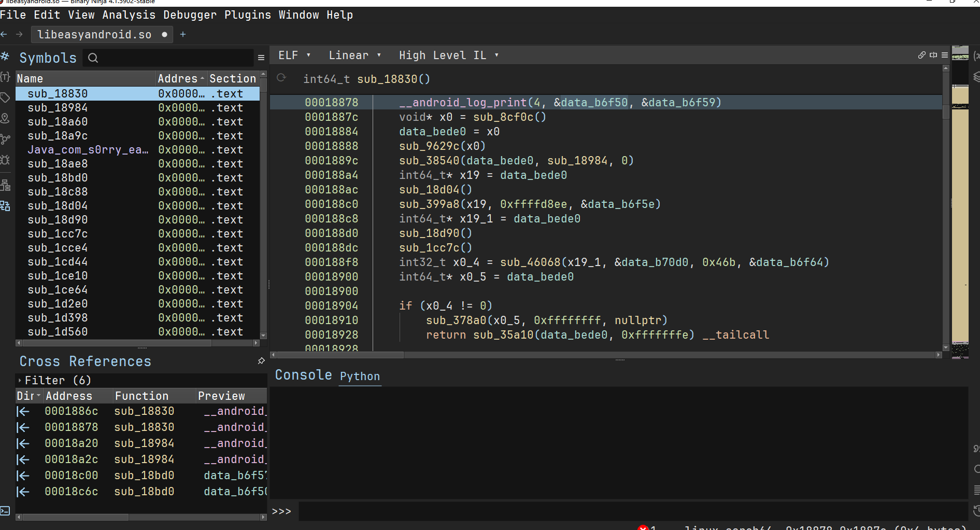Image resolution: width=980 pixels, height=530 pixels.
Task: Click the code view vertical scrollbar thumb
Action: tap(946, 112)
